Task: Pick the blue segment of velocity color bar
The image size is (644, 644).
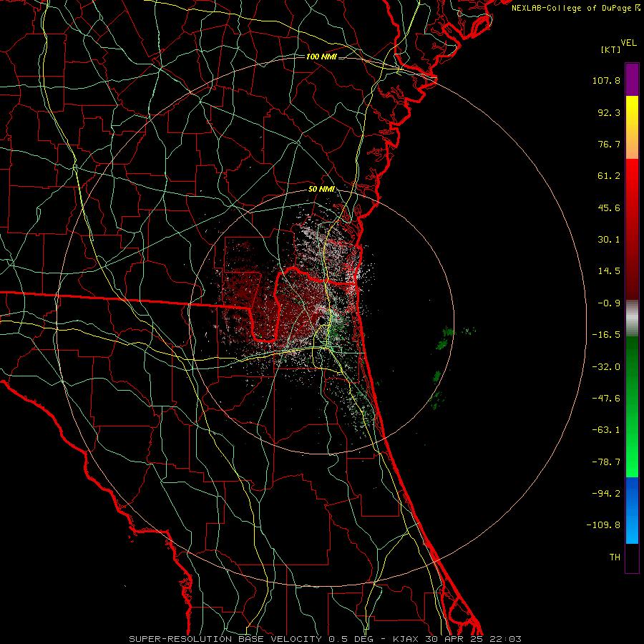Action: click(x=632, y=510)
